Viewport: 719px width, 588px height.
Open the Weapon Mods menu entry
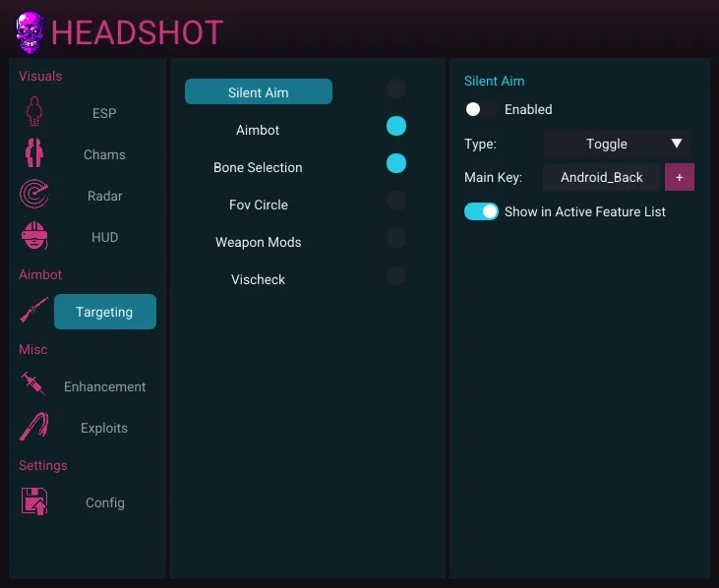coord(258,242)
